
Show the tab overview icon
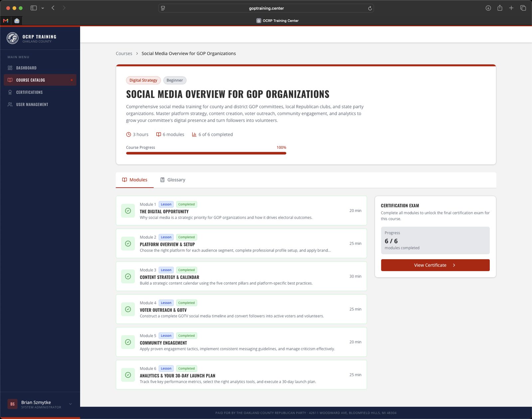tap(523, 8)
